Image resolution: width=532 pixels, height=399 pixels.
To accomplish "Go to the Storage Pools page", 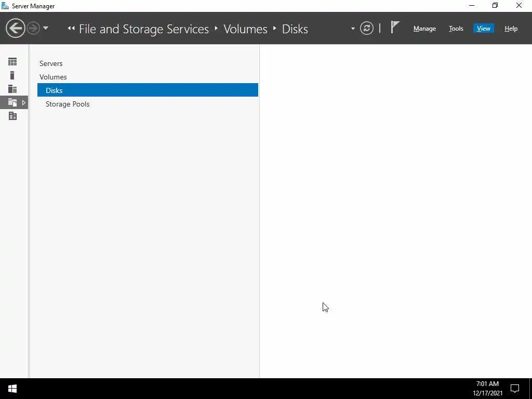I will pyautogui.click(x=68, y=104).
